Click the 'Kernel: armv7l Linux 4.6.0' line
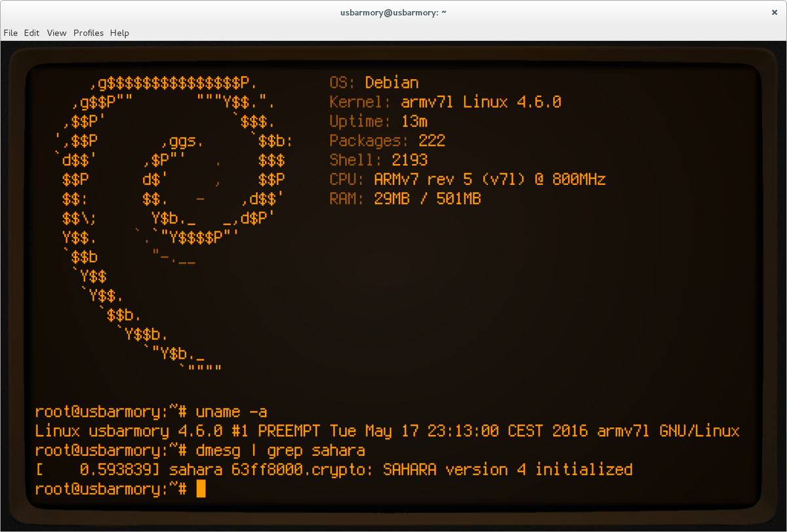 coord(445,102)
